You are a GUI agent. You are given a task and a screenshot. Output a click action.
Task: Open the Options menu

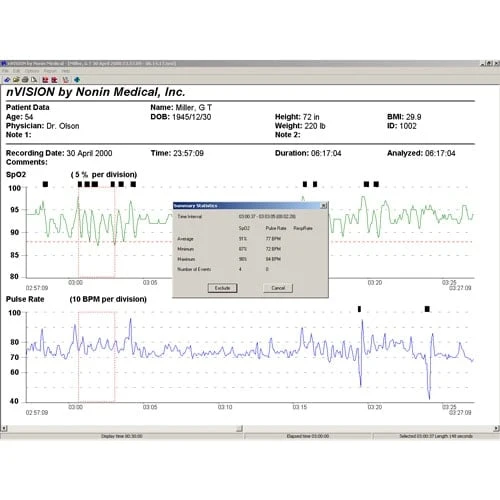click(32, 71)
